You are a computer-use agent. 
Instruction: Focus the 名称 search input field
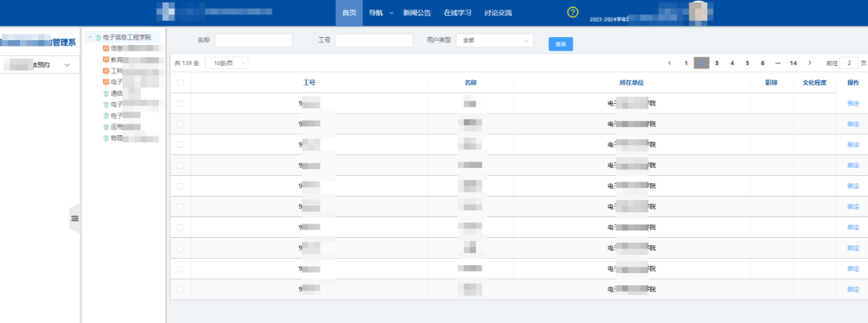tap(253, 40)
